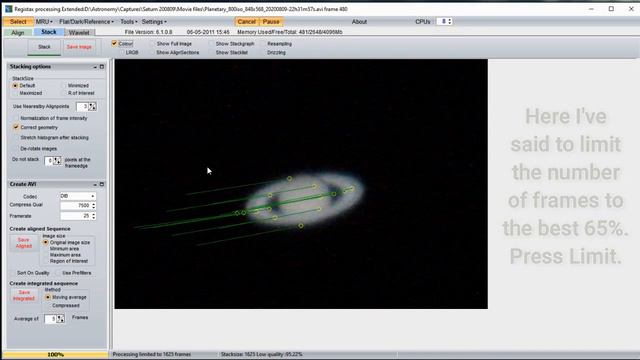Viewport: 640px width, 360px height.
Task: Undock the Create AVI panel
Action: pos(102,184)
